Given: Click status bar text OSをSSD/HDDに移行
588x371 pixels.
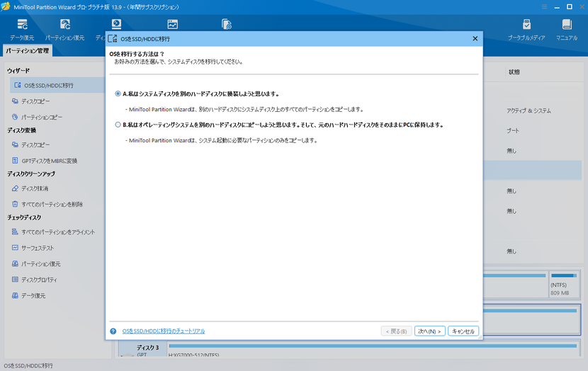Looking at the screenshot, I should 28,366.
